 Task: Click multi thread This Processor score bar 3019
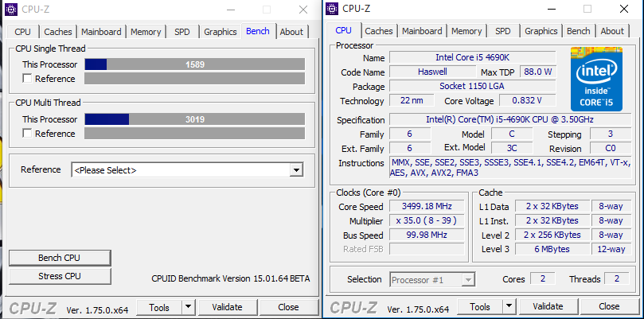coord(195,119)
